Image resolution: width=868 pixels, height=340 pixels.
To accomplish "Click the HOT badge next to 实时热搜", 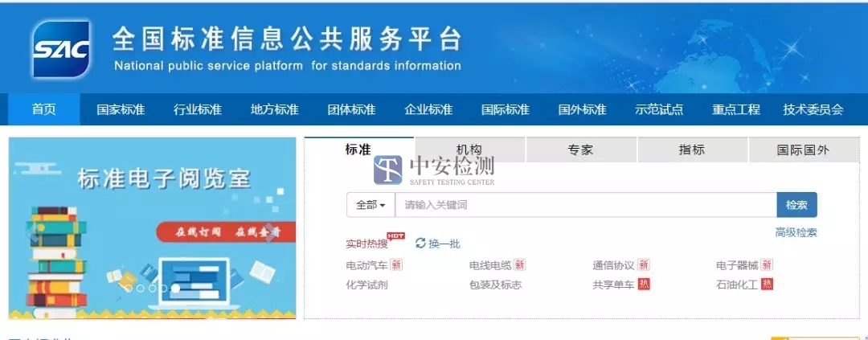I will (395, 236).
